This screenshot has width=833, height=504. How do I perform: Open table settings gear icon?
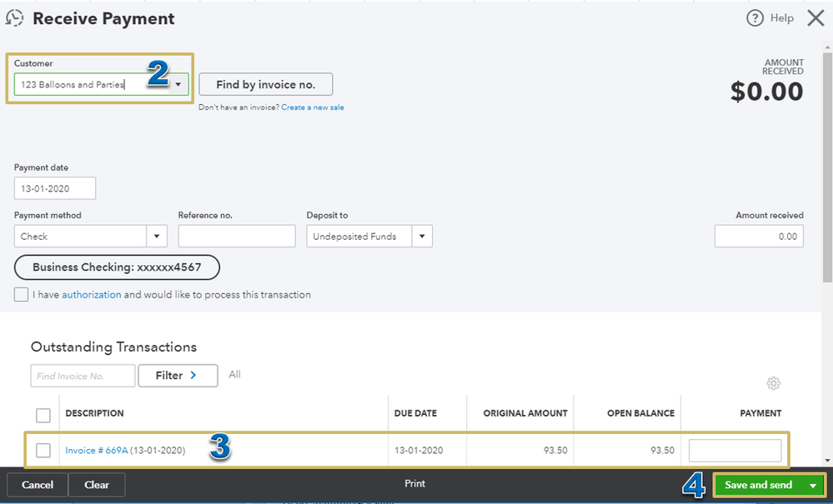tap(773, 383)
